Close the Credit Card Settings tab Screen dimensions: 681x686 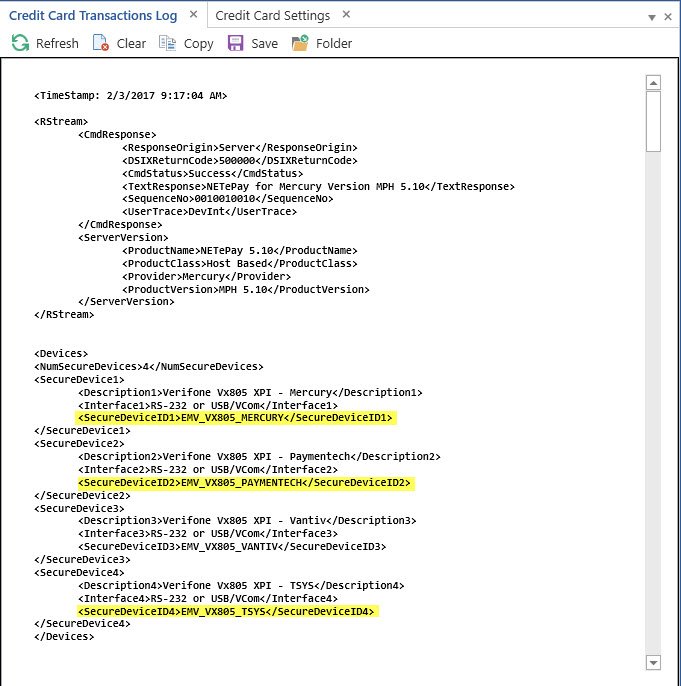346,15
